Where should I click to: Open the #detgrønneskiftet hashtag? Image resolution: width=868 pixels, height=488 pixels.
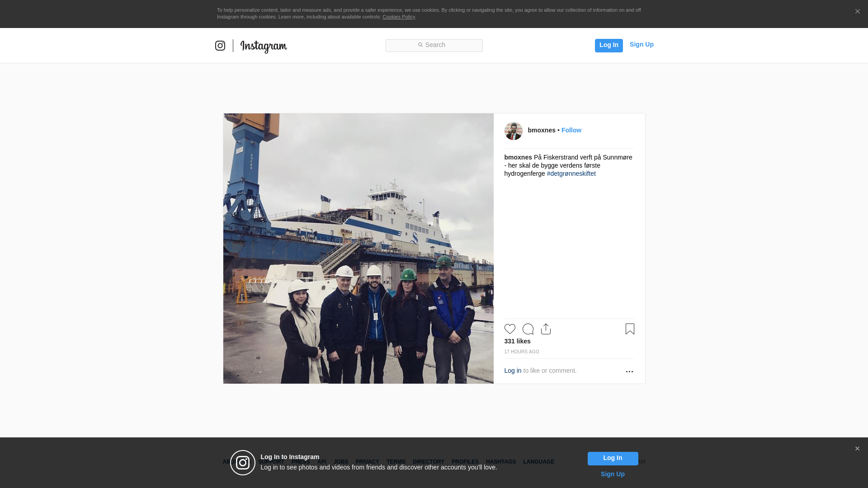tap(571, 174)
